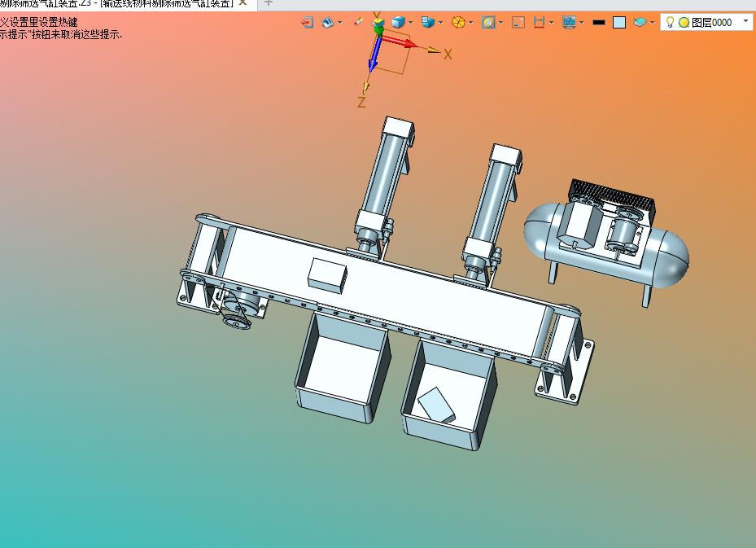This screenshot has height=548, width=756.
Task: Pick the black line color swatch
Action: tap(598, 22)
